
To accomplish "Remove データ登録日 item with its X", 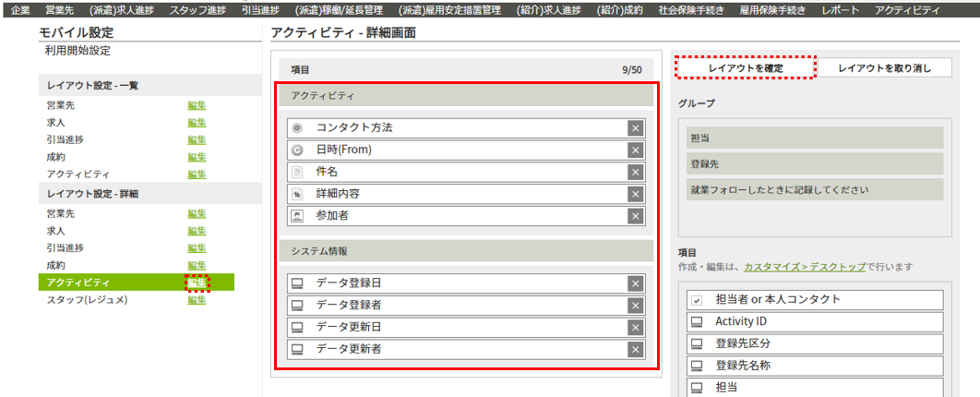I will (635, 283).
